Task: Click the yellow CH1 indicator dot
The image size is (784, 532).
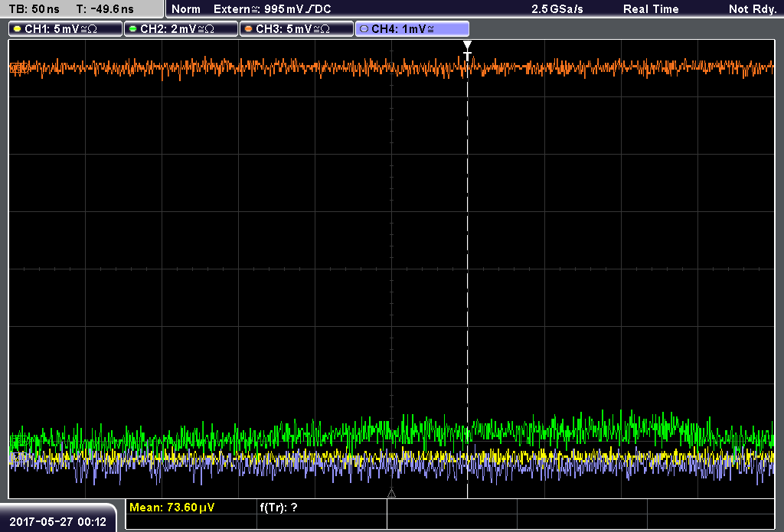Action: [x=18, y=29]
